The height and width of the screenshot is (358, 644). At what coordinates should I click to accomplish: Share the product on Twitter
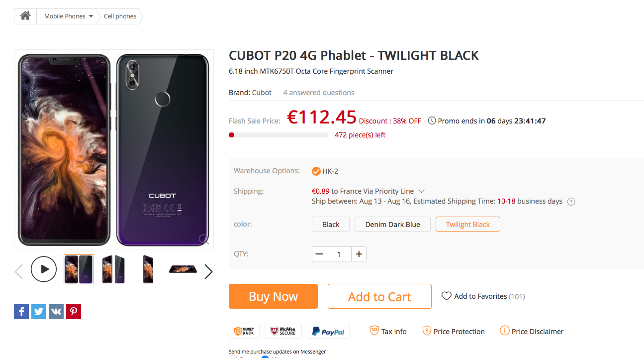pyautogui.click(x=39, y=312)
